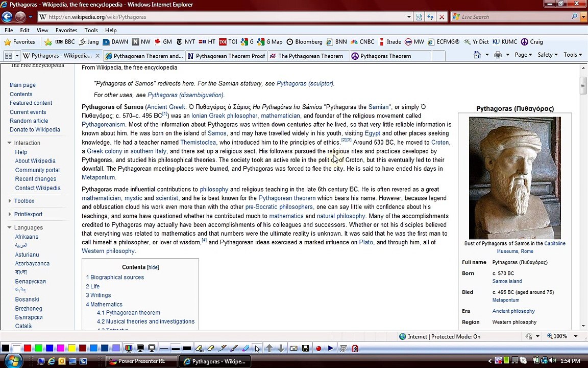Choose the highlighter tool in presenter toolbar

click(245, 349)
